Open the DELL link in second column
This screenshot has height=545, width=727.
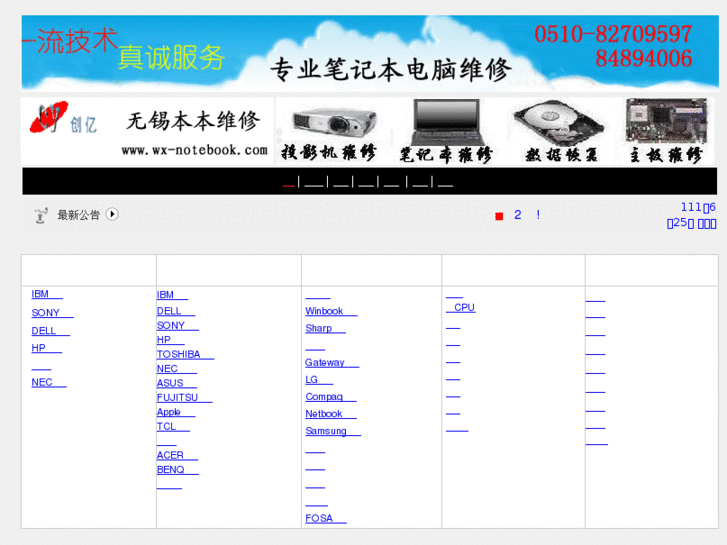(176, 311)
